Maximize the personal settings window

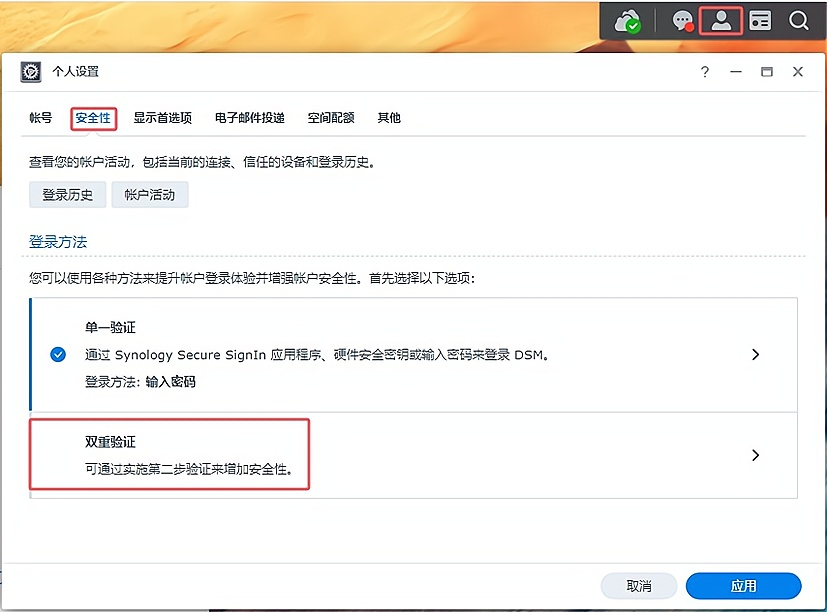767,72
